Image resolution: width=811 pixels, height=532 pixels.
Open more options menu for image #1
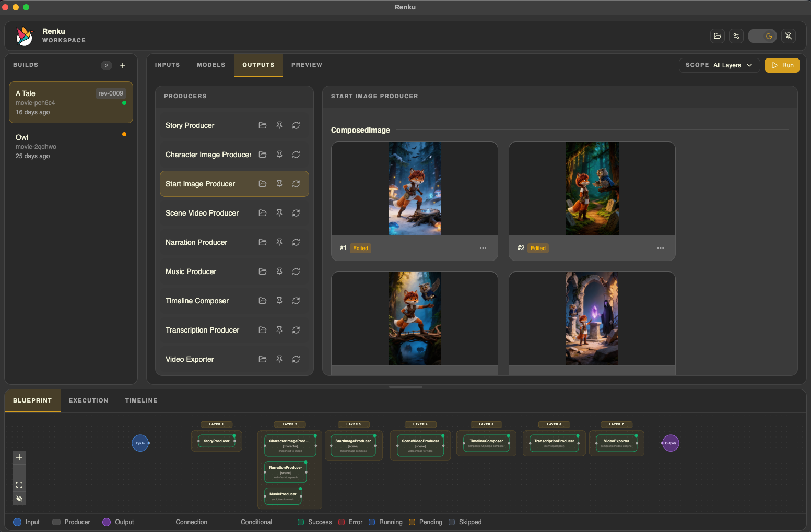483,248
